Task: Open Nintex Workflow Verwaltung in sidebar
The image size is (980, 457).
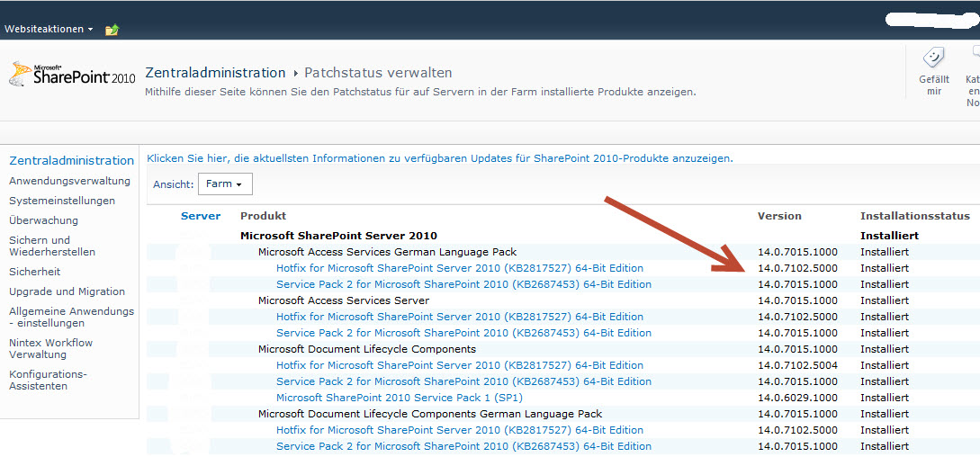Action: (x=50, y=349)
